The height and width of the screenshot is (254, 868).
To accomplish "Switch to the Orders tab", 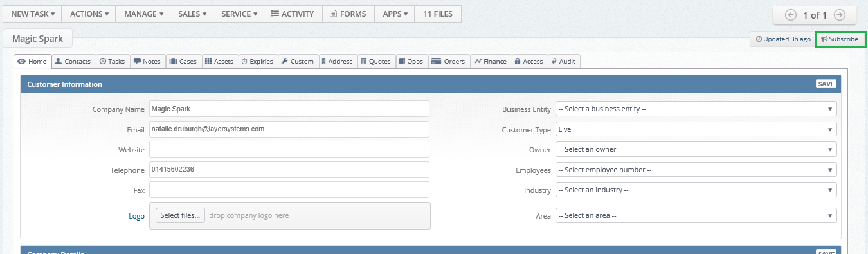I will tap(449, 61).
